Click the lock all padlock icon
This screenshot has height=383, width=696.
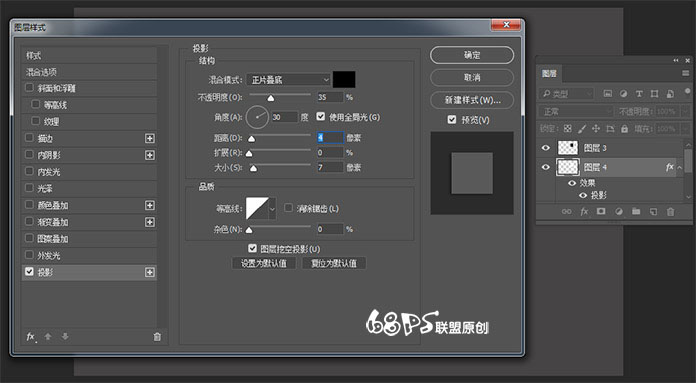[x=625, y=129]
